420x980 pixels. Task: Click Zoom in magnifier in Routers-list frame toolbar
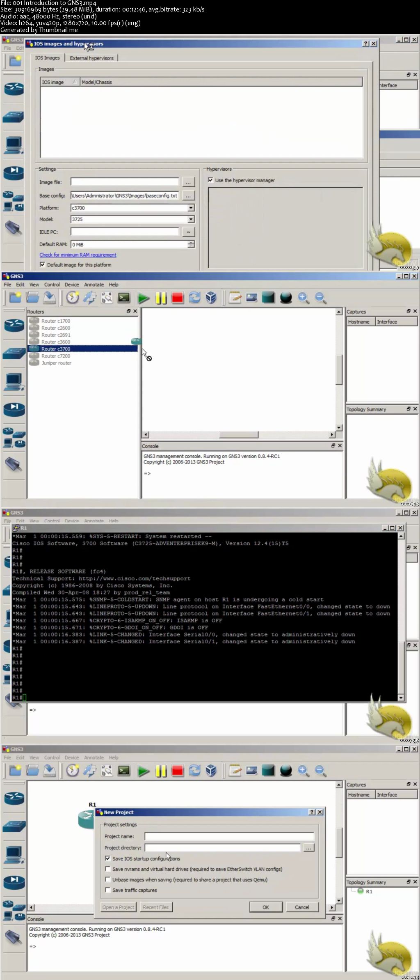coord(303,298)
